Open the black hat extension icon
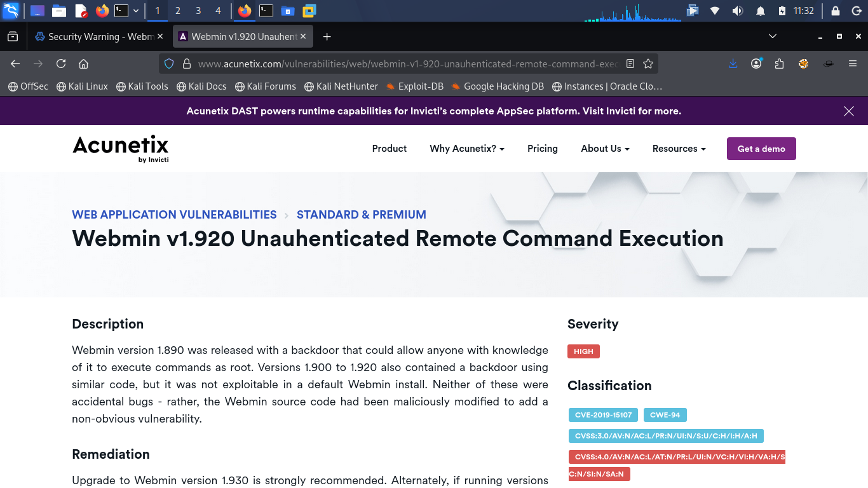The width and height of the screenshot is (868, 488). [x=829, y=64]
